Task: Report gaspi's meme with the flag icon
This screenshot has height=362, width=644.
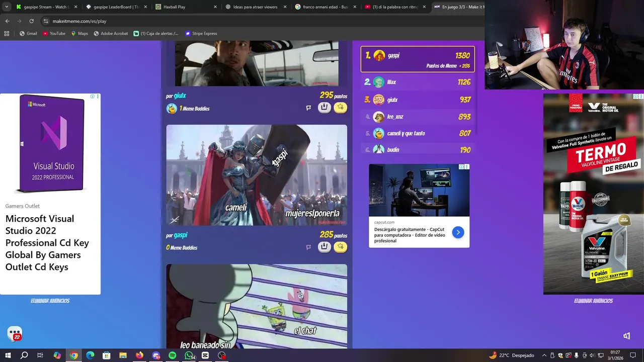Action: pyautogui.click(x=308, y=247)
